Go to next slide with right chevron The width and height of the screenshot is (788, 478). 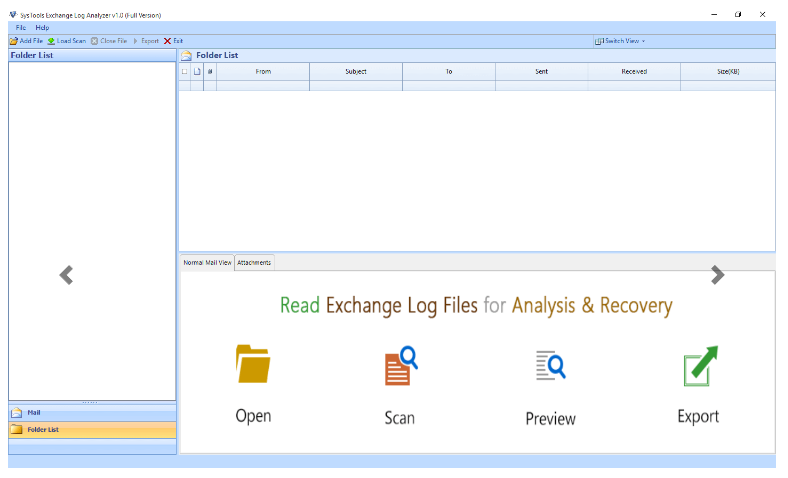click(x=717, y=275)
